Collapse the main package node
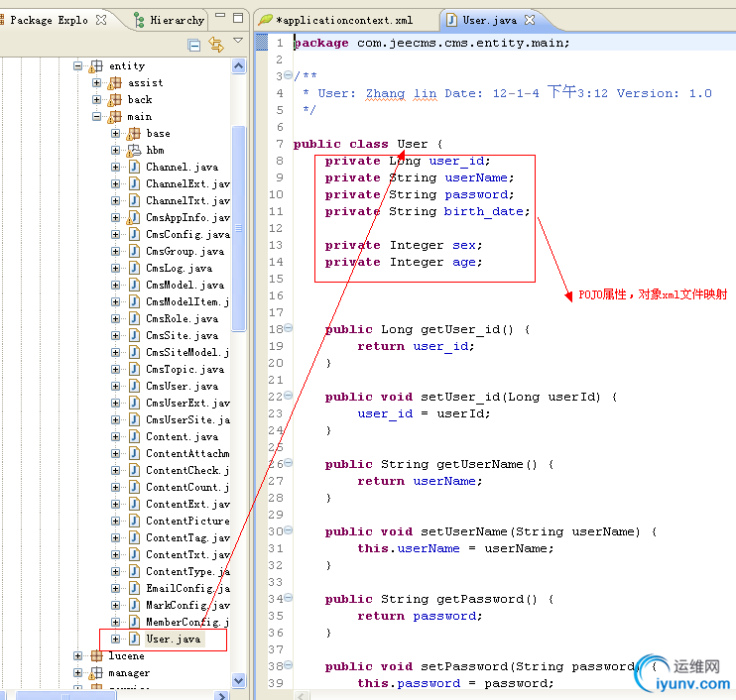Screen dimensions: 736x700 click(96, 116)
